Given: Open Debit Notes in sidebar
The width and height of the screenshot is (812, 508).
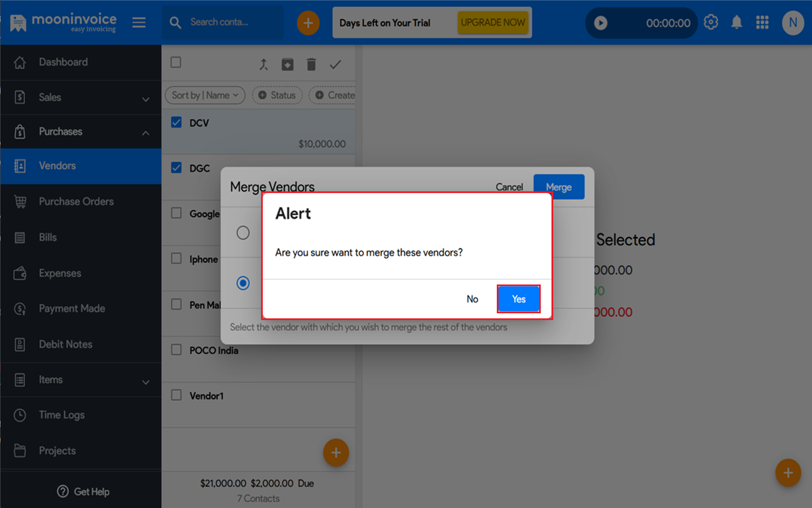Looking at the screenshot, I should 81,344.
